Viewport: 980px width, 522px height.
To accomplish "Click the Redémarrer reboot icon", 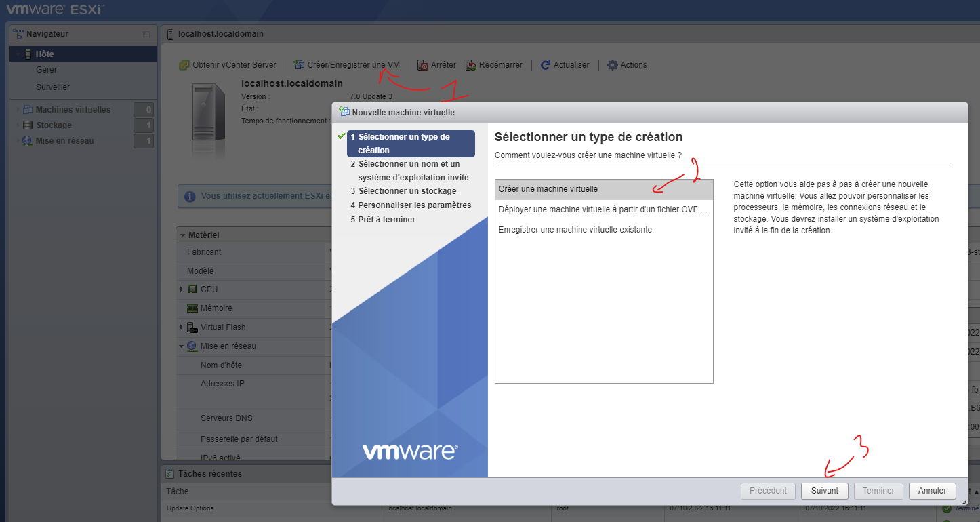I will click(470, 65).
